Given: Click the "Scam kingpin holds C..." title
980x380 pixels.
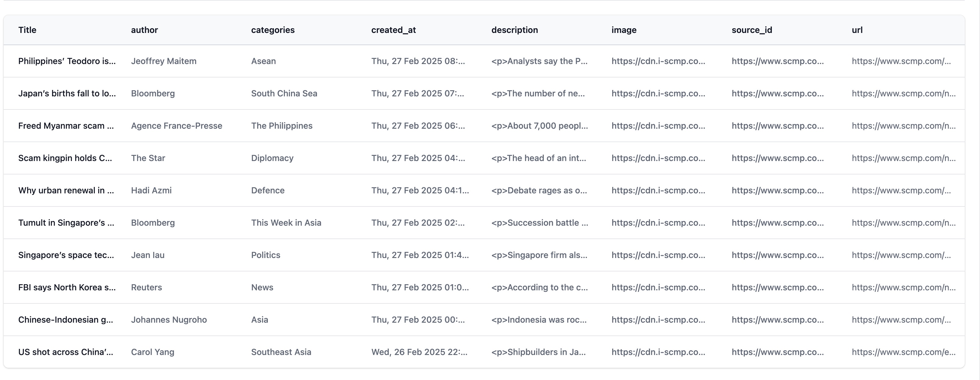Looking at the screenshot, I should [65, 158].
